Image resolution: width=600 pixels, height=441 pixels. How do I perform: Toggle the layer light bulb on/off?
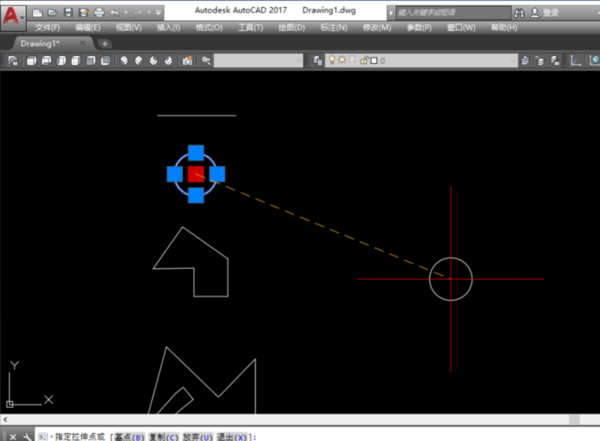pyautogui.click(x=333, y=61)
